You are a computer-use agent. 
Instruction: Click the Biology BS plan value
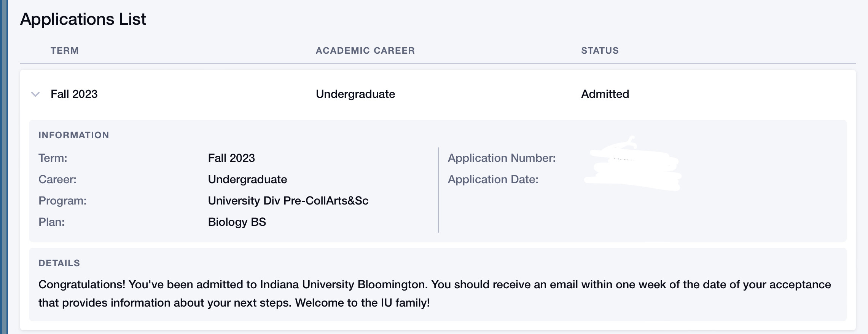point(237,222)
